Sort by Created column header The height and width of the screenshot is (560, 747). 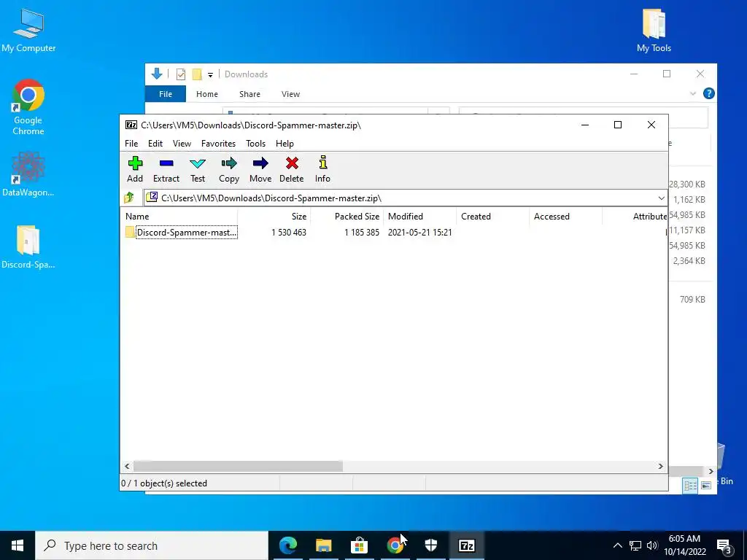pos(493,216)
